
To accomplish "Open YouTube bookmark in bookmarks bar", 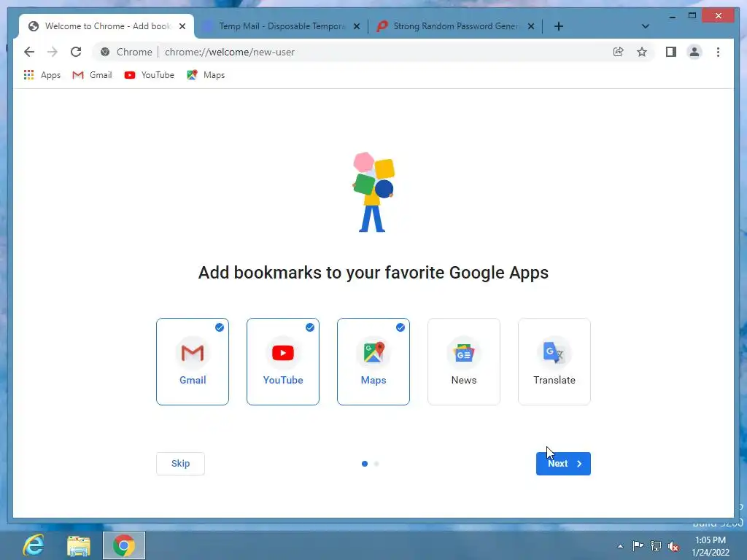I will [x=149, y=75].
